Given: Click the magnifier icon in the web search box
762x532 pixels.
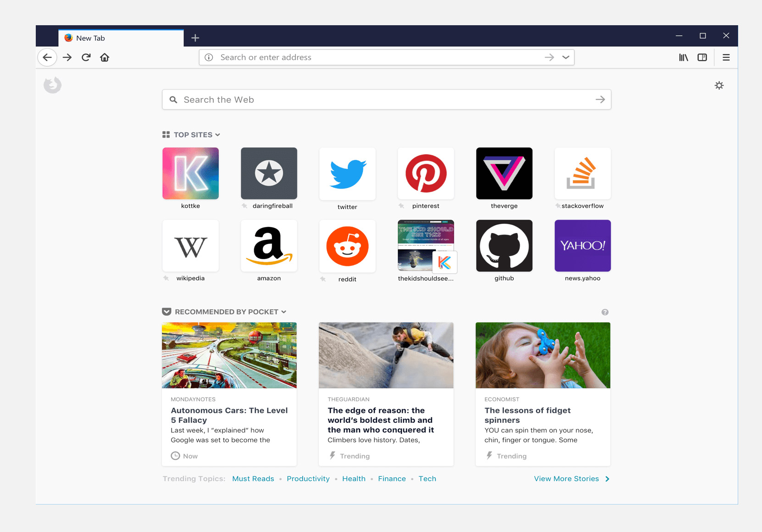Looking at the screenshot, I should [173, 100].
